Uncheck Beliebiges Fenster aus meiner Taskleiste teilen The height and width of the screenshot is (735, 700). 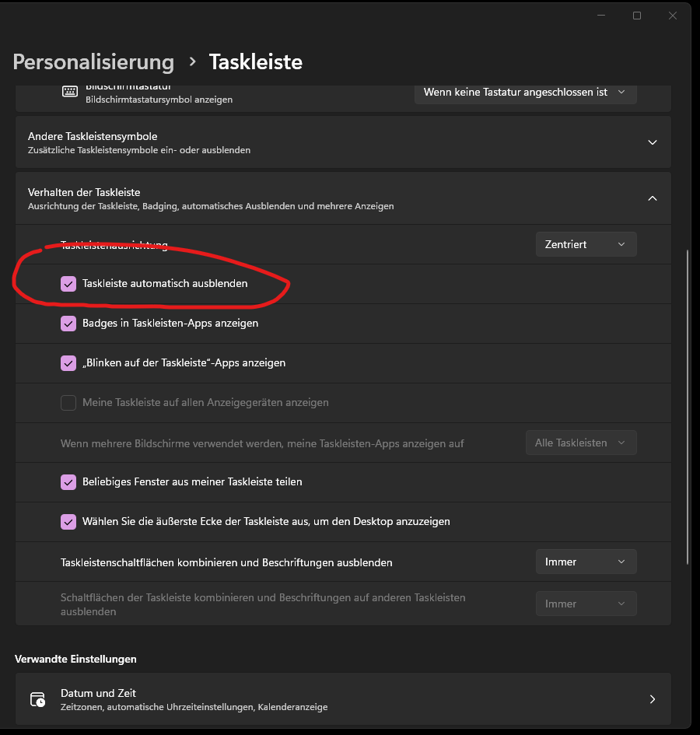[68, 482]
